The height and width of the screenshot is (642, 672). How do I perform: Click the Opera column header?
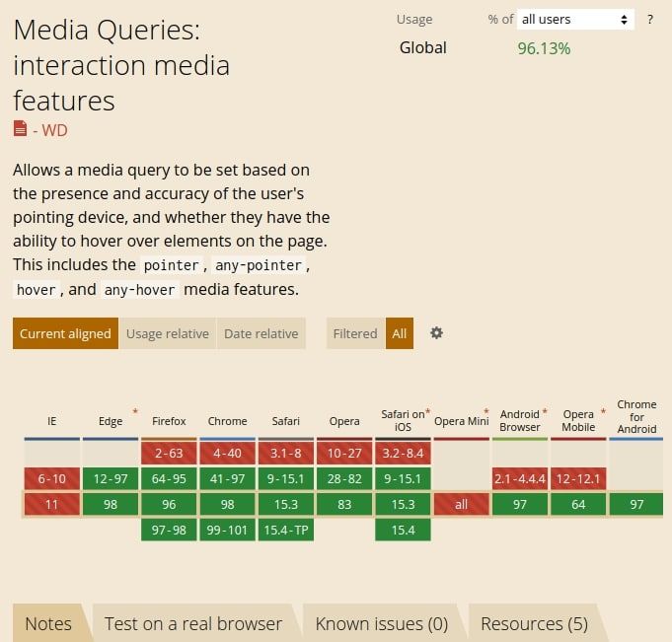344,421
